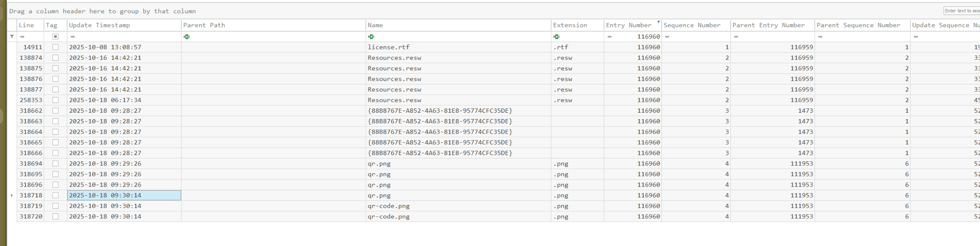Sort by the Update Timestamp column header

pyautogui.click(x=124, y=25)
